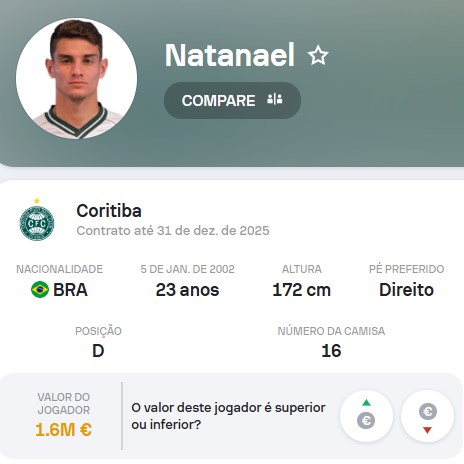Select the BRA nationality text

(70, 290)
